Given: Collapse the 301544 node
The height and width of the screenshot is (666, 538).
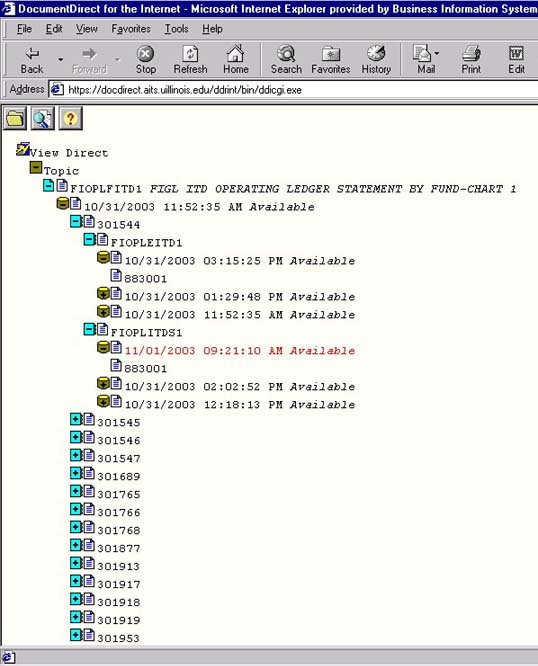Looking at the screenshot, I should (x=76, y=221).
